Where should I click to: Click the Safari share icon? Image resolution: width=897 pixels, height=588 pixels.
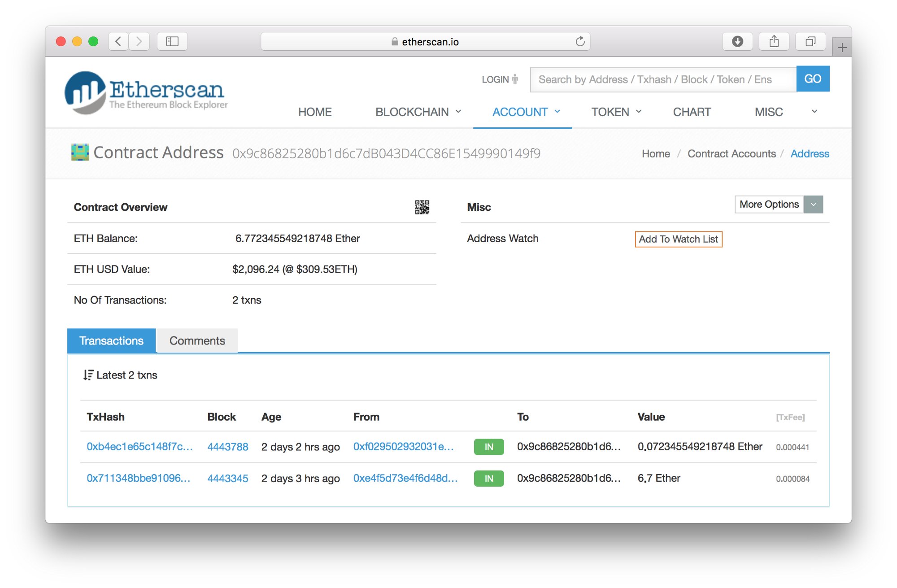[774, 42]
